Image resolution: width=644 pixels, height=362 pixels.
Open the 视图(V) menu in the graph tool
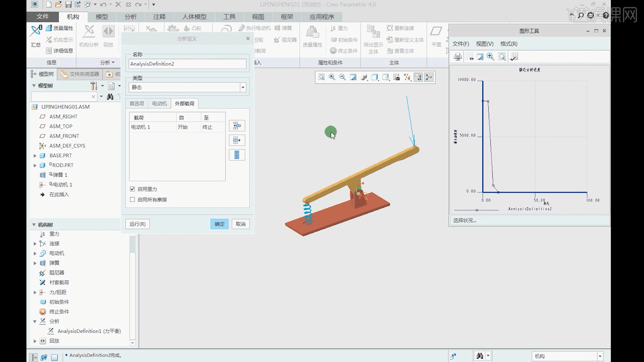coord(484,44)
